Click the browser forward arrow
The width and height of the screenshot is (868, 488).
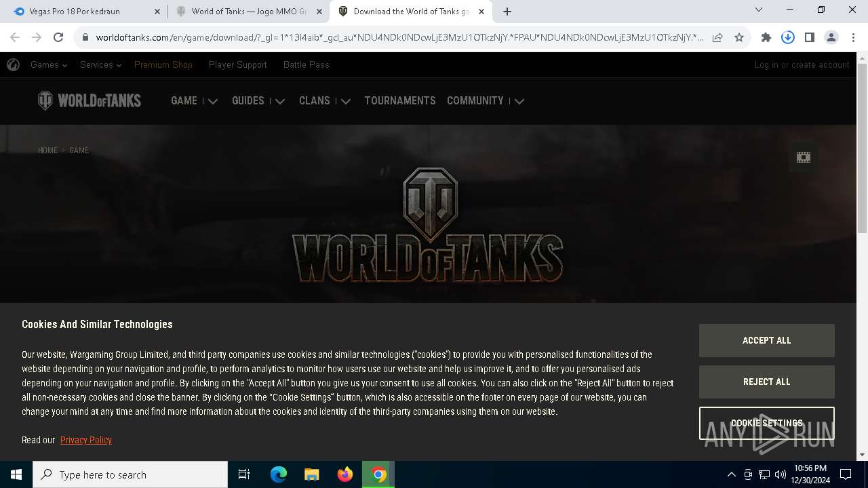pos(37,37)
